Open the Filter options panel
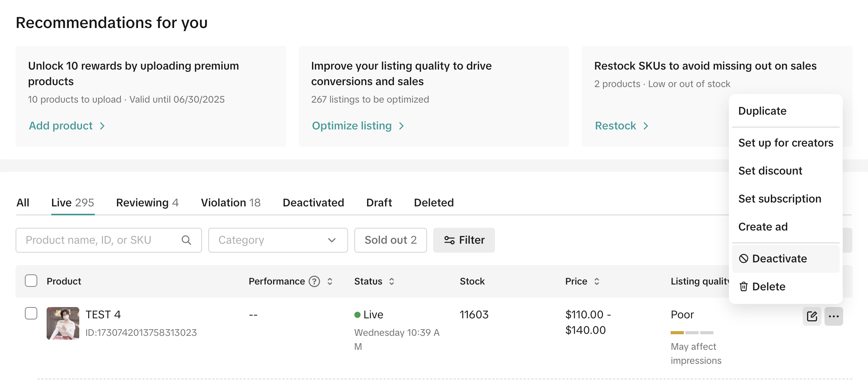Image resolution: width=868 pixels, height=391 pixels. click(464, 240)
